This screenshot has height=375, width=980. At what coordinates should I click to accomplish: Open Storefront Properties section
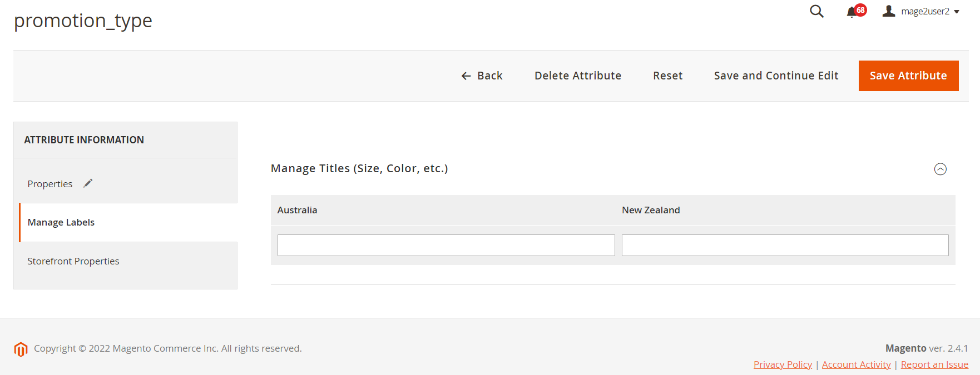tap(73, 261)
